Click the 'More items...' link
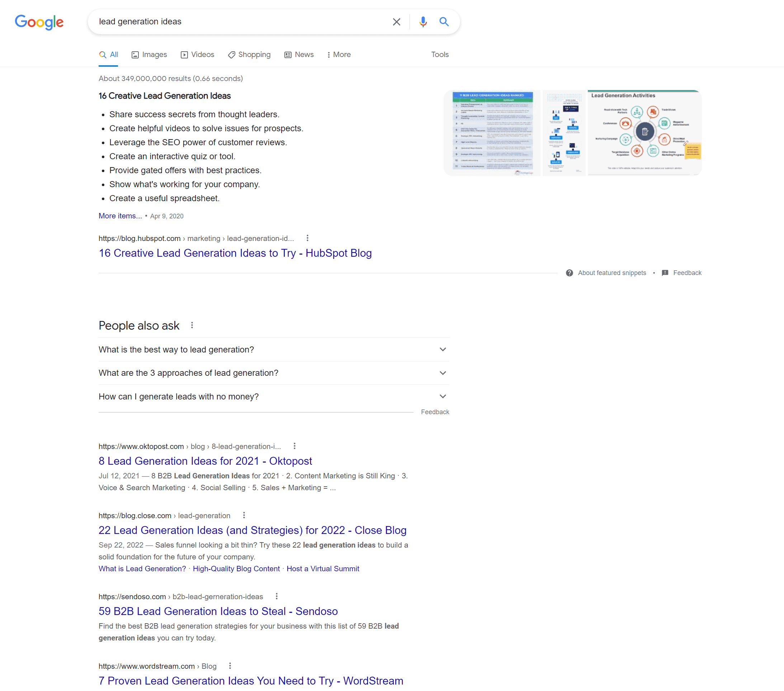 [x=120, y=216]
